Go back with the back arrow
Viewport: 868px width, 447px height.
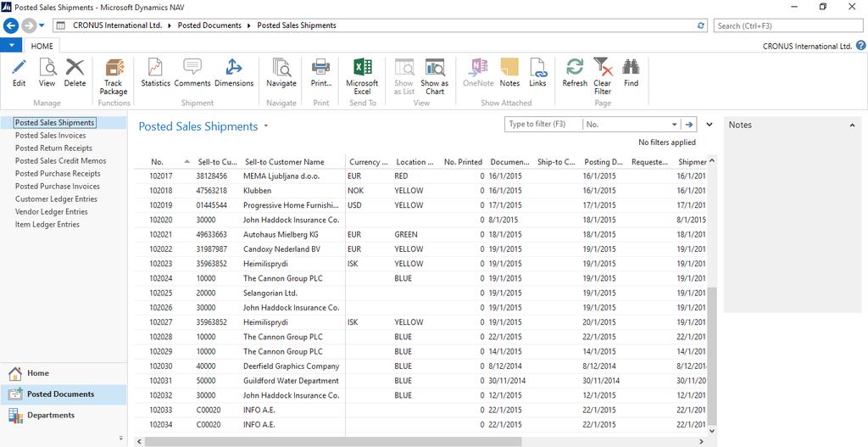11,25
